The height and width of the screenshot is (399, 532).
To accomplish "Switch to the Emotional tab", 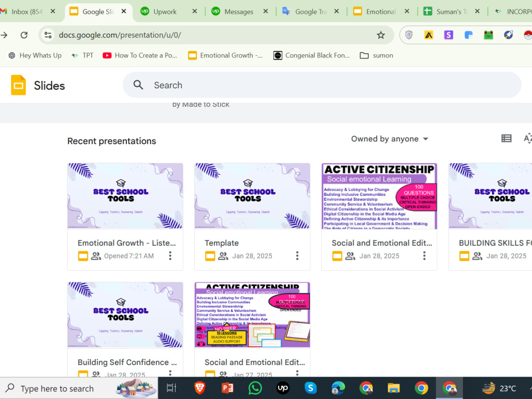I will point(380,12).
